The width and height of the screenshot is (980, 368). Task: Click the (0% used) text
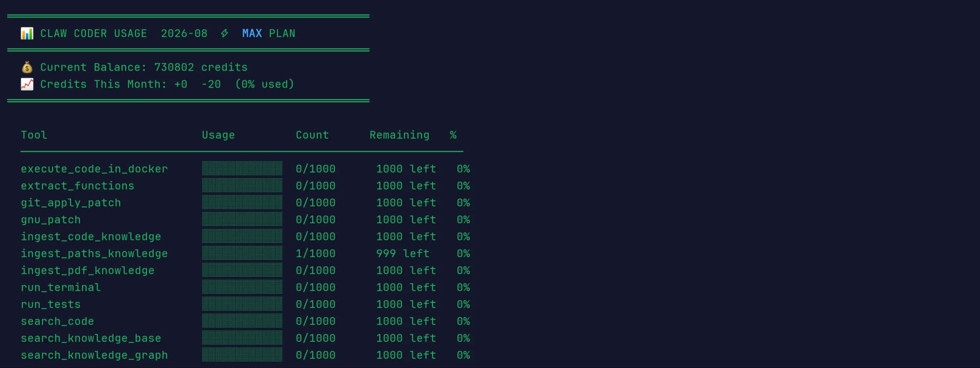tap(264, 84)
